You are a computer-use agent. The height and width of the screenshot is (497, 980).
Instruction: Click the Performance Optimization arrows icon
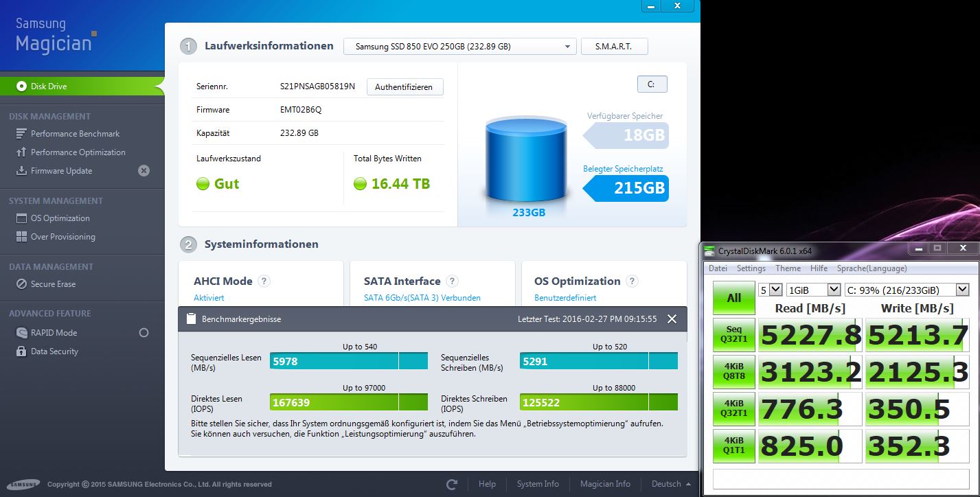tap(21, 152)
